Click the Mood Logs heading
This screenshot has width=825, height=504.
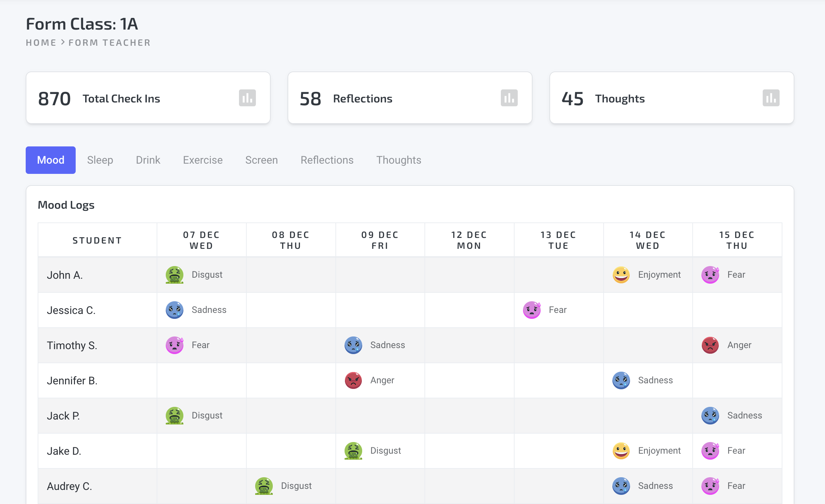[66, 205]
